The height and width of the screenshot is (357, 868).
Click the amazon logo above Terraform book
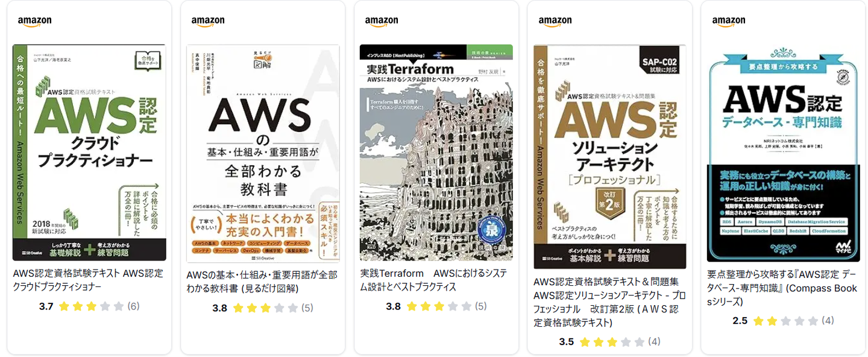click(x=382, y=21)
